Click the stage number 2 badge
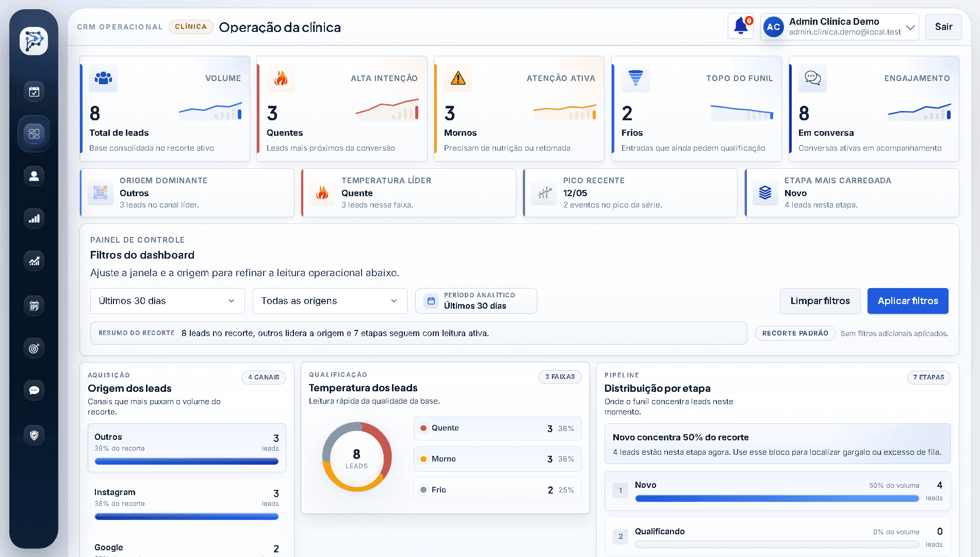 (x=620, y=537)
